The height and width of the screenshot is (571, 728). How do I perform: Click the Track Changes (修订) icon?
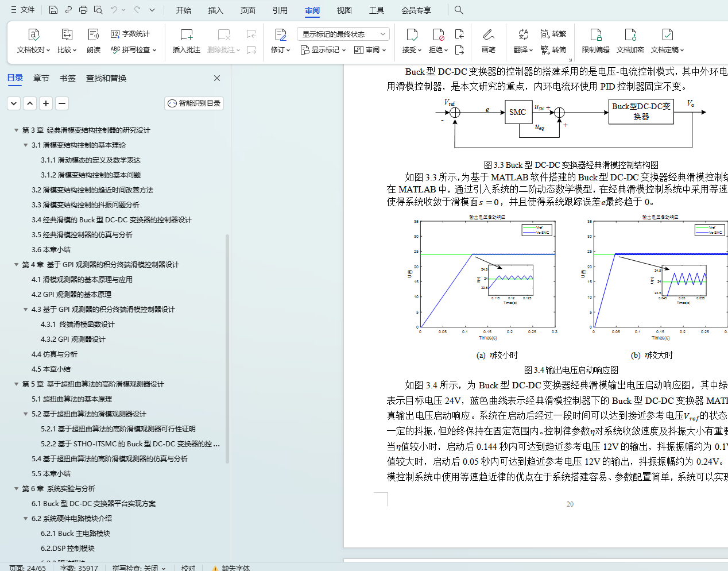pos(280,34)
